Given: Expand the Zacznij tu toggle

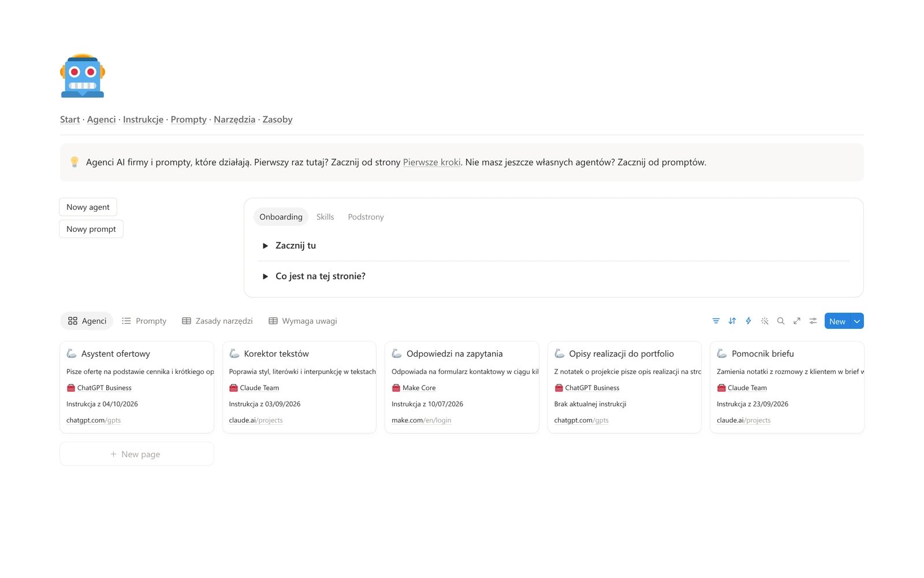Looking at the screenshot, I should (266, 246).
